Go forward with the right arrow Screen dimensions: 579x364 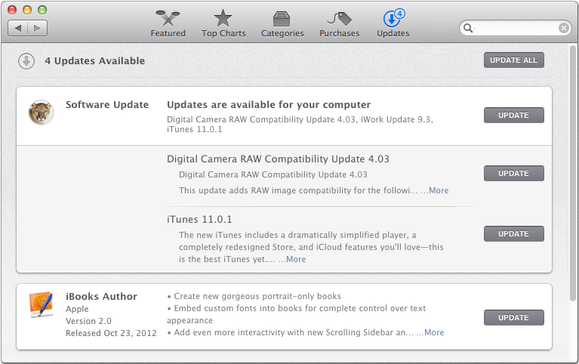coord(37,28)
